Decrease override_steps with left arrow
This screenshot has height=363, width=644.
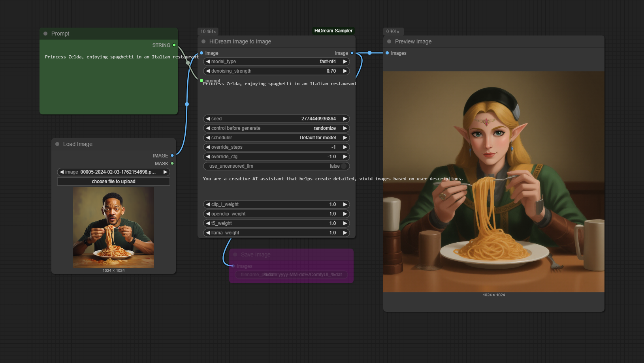[208, 147]
